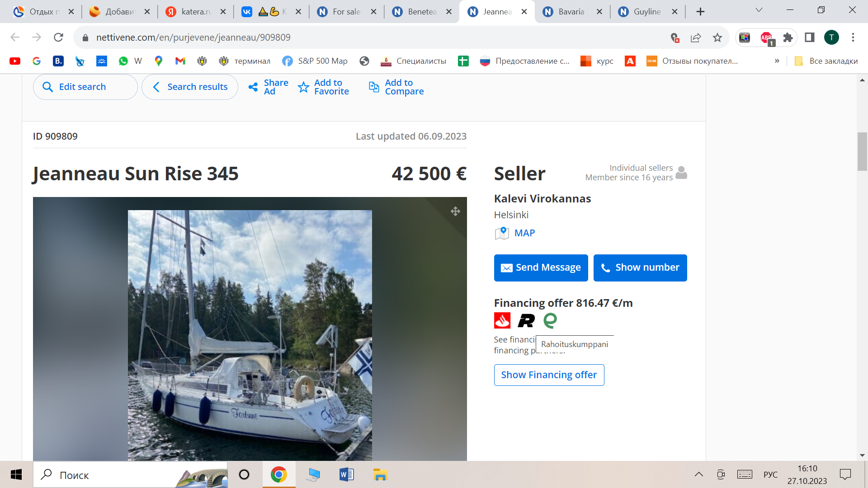Expand the tab search dropdown arrow

tap(759, 10)
